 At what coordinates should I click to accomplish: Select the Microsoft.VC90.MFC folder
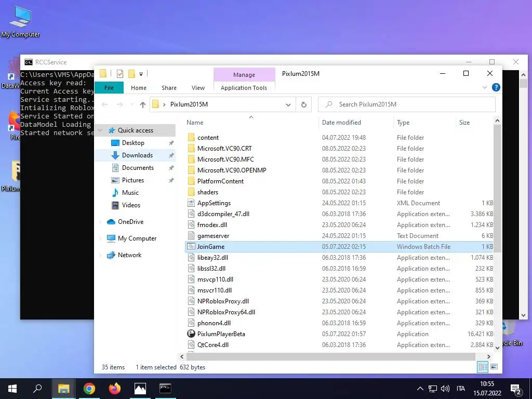click(x=225, y=159)
